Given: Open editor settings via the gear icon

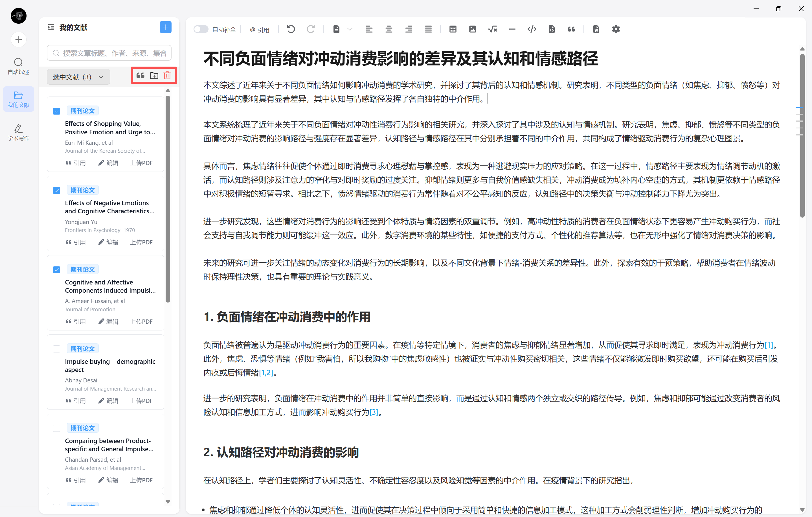Looking at the screenshot, I should point(616,29).
